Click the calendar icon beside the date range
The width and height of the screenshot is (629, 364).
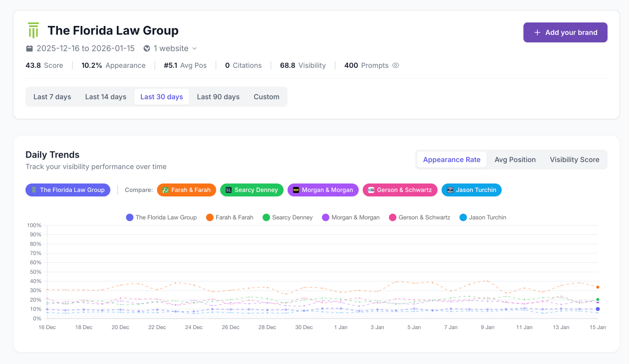click(x=30, y=48)
